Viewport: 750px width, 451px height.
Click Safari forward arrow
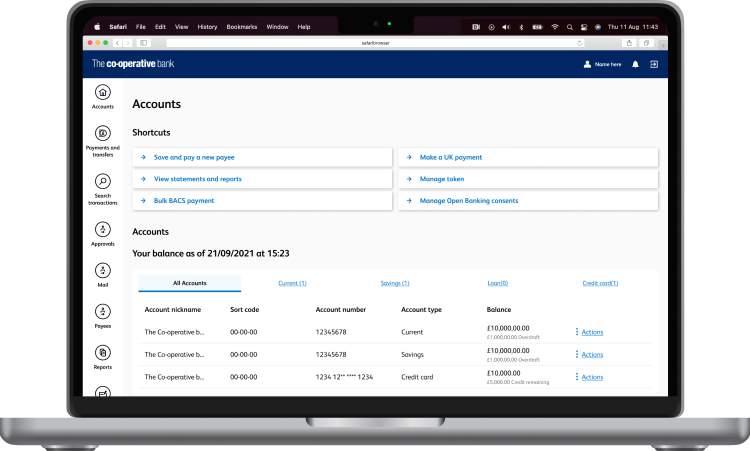(x=127, y=43)
